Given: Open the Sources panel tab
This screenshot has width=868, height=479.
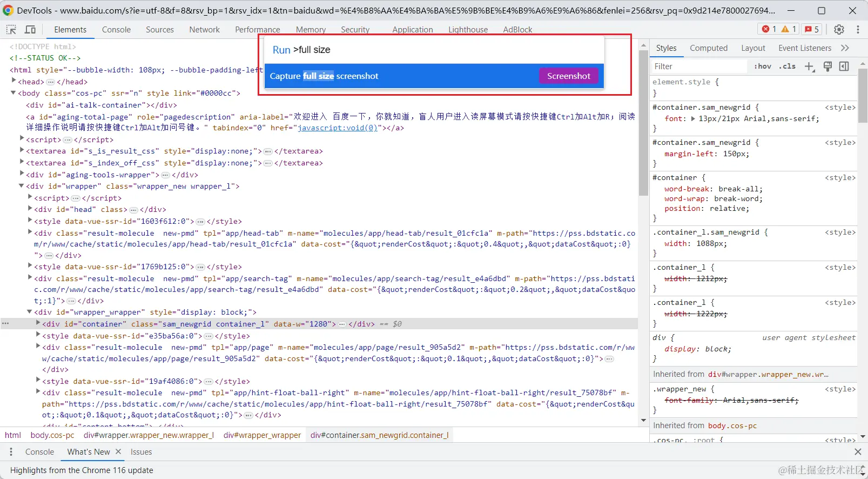Looking at the screenshot, I should 160,30.
